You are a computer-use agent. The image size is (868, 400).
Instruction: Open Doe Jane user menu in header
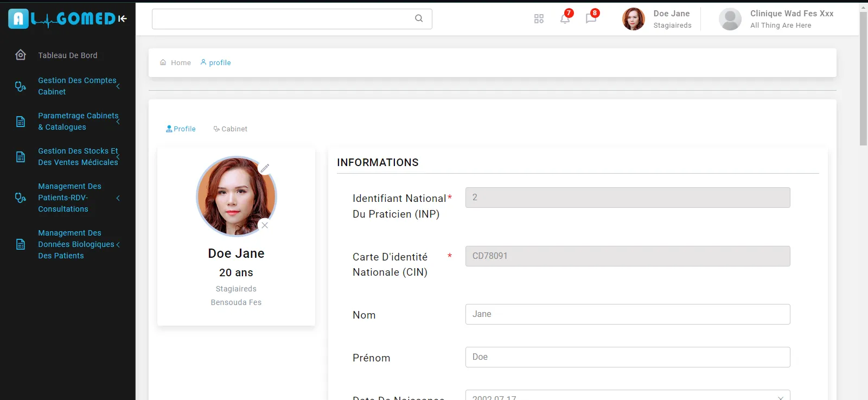point(658,19)
